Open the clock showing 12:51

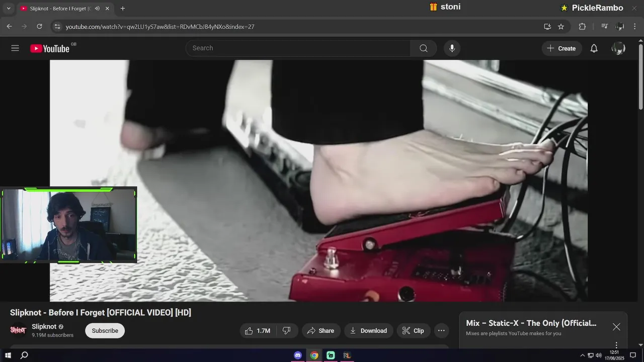(x=614, y=355)
